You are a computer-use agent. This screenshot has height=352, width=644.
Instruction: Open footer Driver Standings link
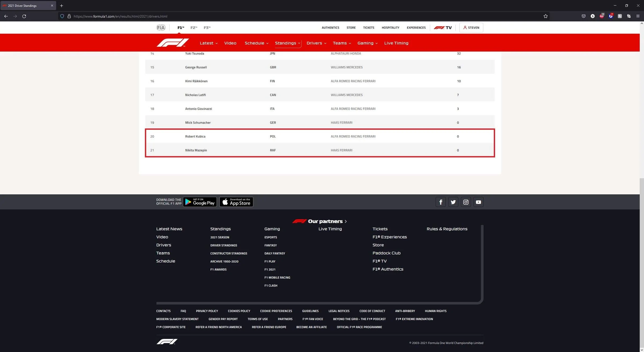[224, 245]
